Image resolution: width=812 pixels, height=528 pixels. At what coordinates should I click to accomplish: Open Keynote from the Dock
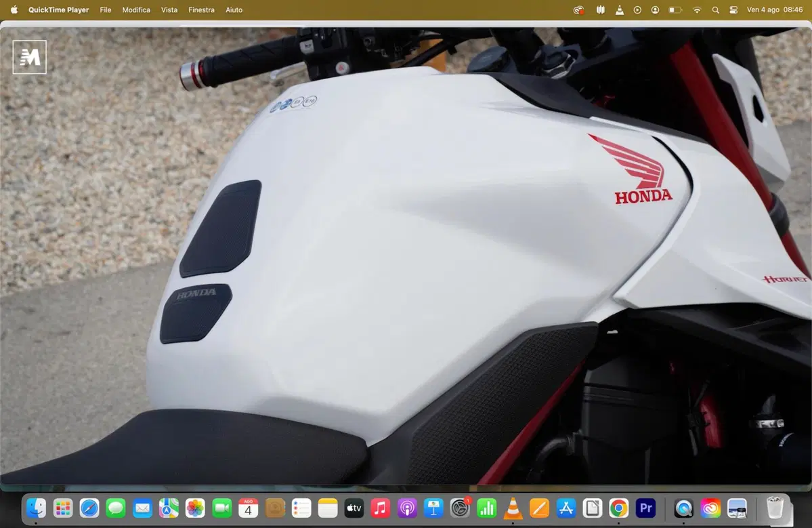click(433, 508)
